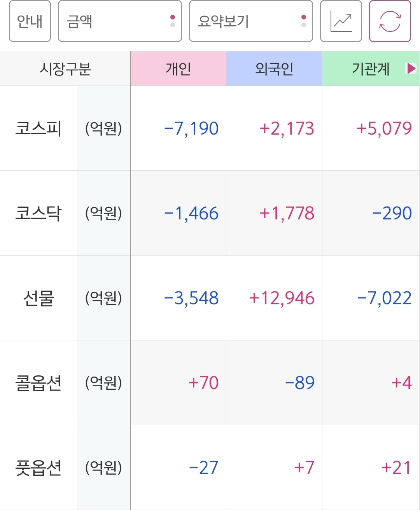Viewport: 420px width, 510px height.
Task: Tap the 코스피 개인 value -7,190
Action: 191,128
